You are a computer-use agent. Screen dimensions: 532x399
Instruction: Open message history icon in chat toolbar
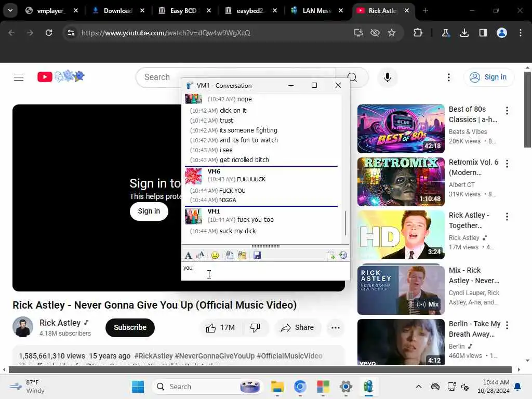point(343,255)
